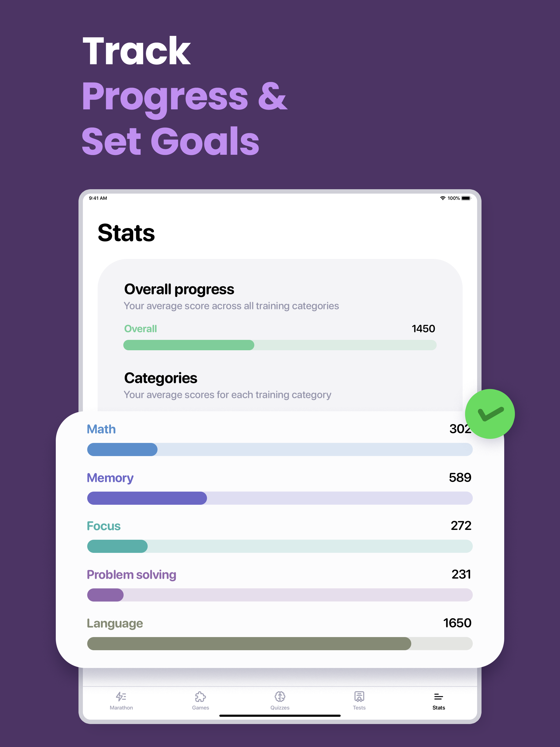Select the Stats bars icon
Image resolution: width=560 pixels, height=747 pixels.
point(438,697)
